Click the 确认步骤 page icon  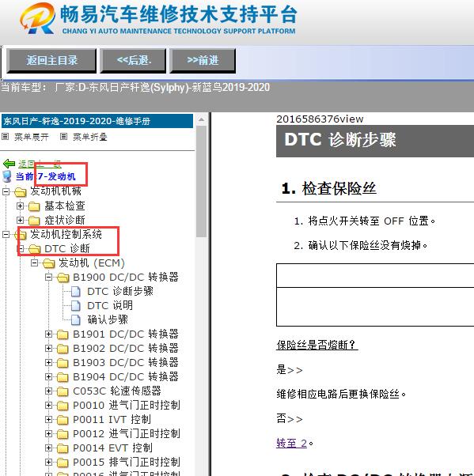(x=76, y=320)
